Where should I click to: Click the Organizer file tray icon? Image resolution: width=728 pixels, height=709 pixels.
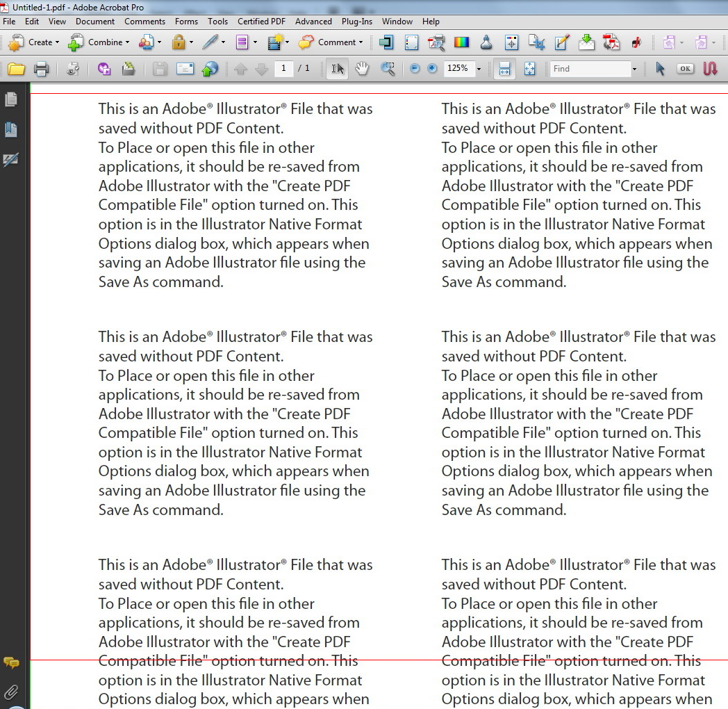tap(129, 70)
